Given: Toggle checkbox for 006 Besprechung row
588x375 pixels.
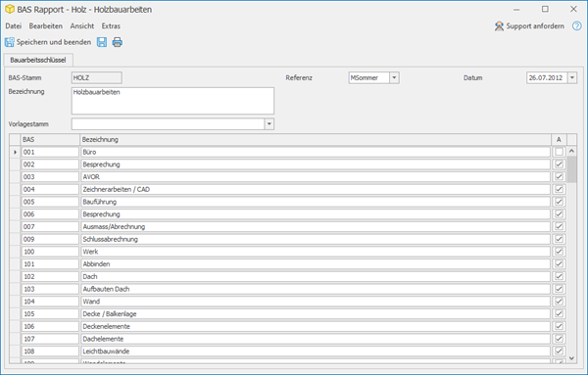Looking at the screenshot, I should click(560, 214).
